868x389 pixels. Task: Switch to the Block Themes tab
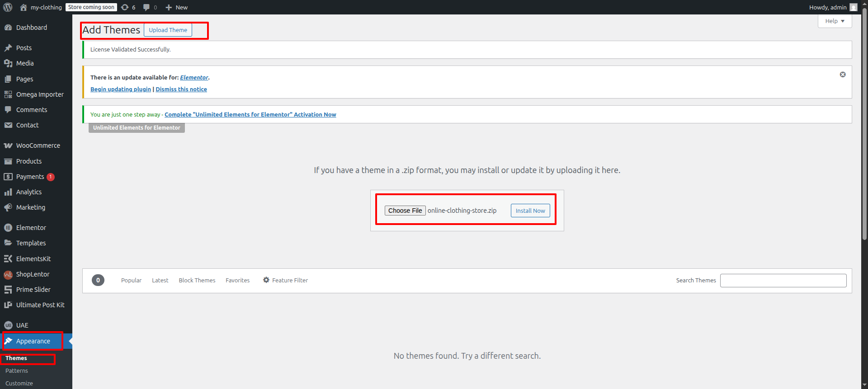point(197,280)
